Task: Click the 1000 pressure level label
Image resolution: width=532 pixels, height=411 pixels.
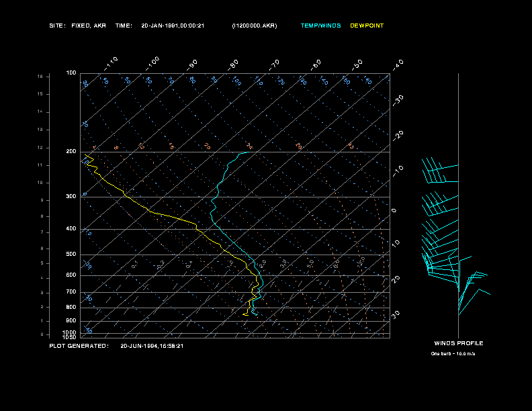Action: [x=70, y=332]
